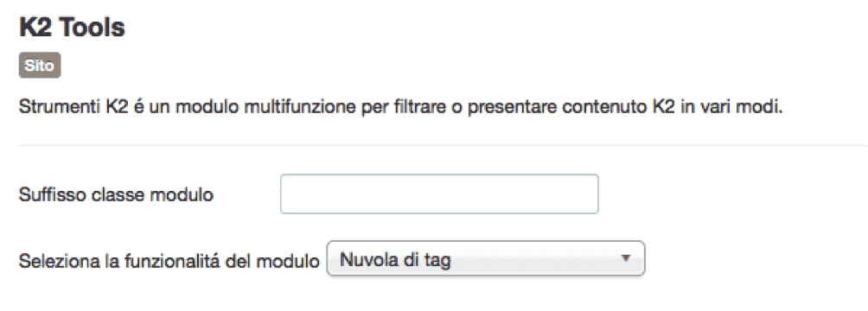Viewport: 868px width, 311px height.
Task: Click the Seleziona la funzionalitá del modulo label
Action: coord(169,261)
